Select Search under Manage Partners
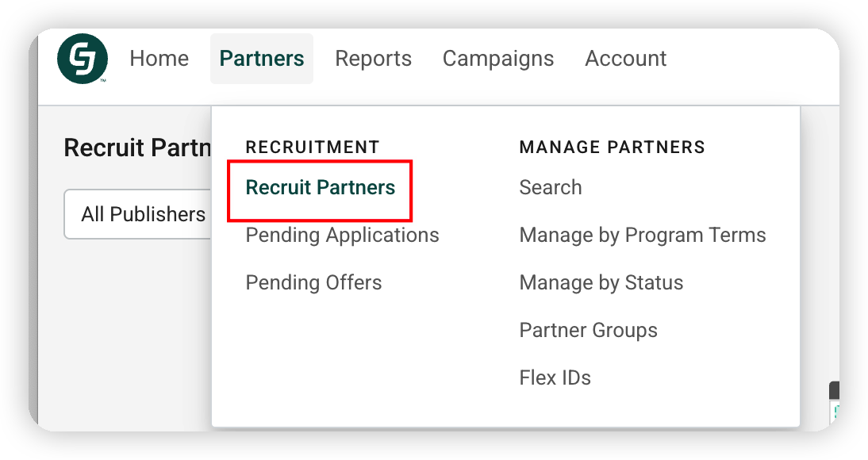 click(x=551, y=187)
